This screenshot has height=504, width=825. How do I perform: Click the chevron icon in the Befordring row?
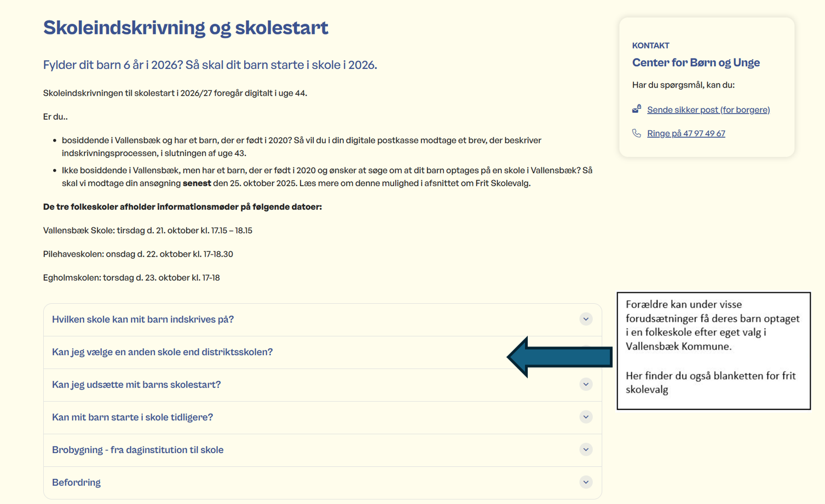586,482
